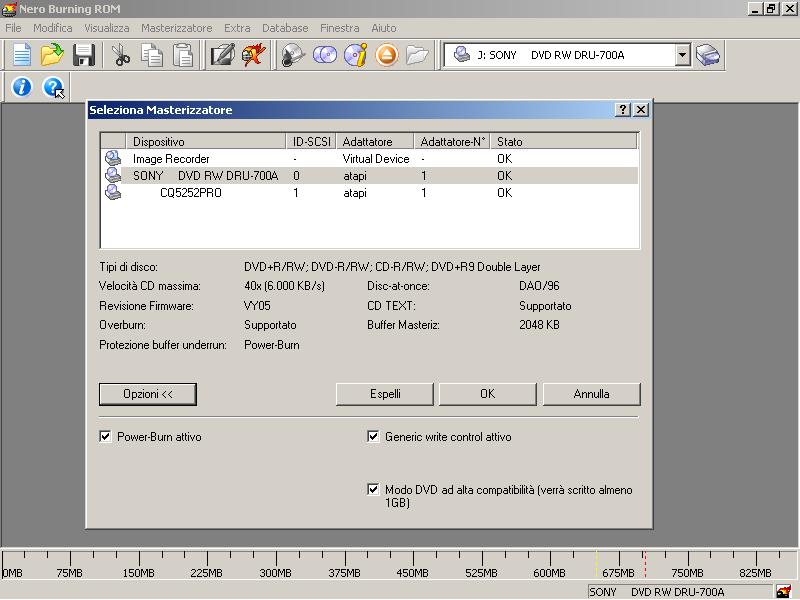Image resolution: width=800 pixels, height=600 pixels.
Task: Open the J: SONY drive dropdown arrow
Action: point(682,55)
